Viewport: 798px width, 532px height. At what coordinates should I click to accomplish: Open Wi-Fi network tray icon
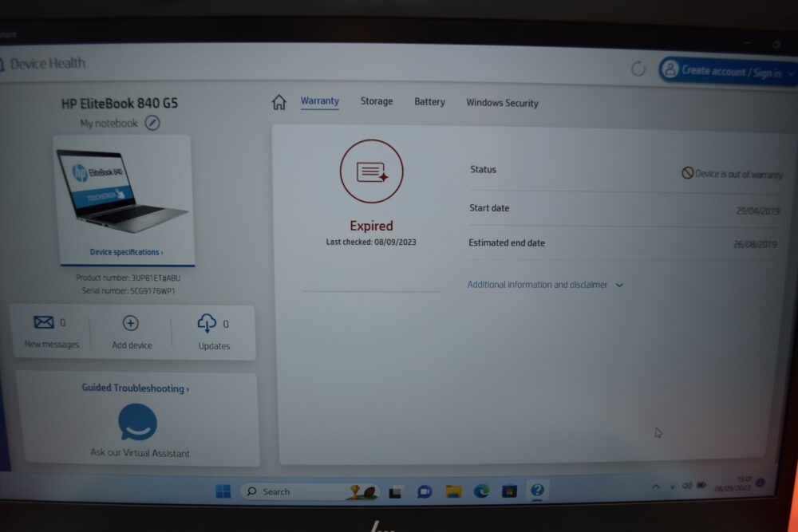tap(672, 487)
